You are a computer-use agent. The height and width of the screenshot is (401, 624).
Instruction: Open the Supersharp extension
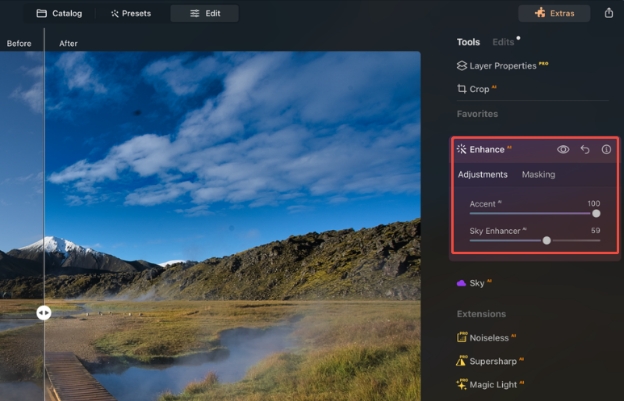pos(490,361)
